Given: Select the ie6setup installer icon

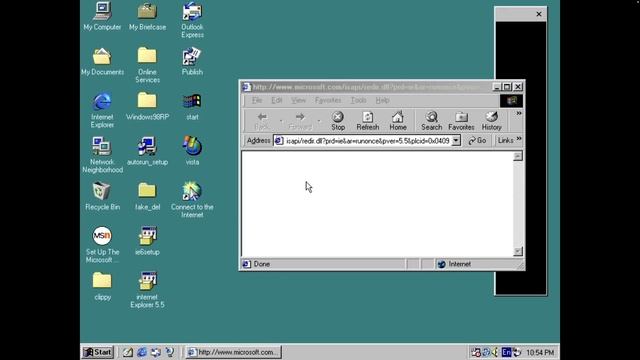Looking at the screenshot, I should point(147,241).
